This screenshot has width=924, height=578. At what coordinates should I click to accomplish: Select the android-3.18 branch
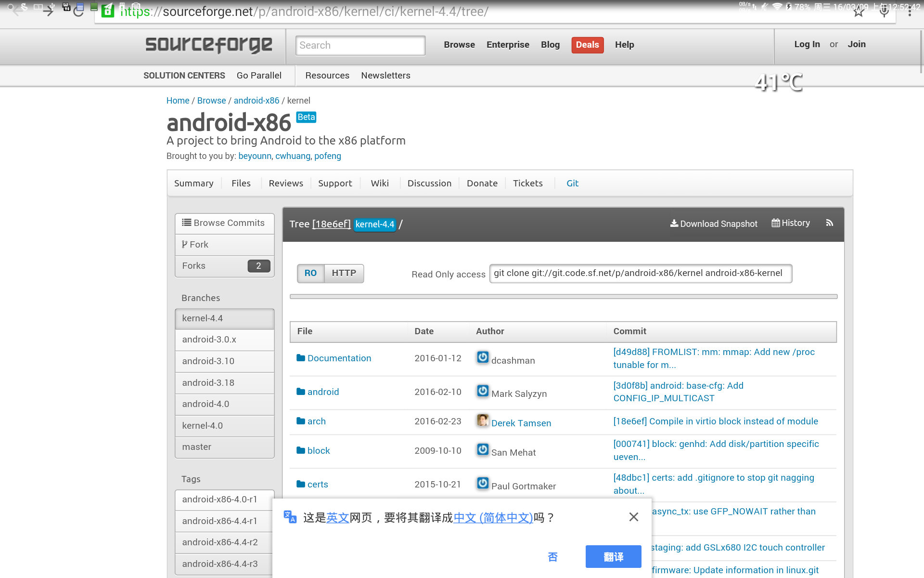pyautogui.click(x=225, y=383)
